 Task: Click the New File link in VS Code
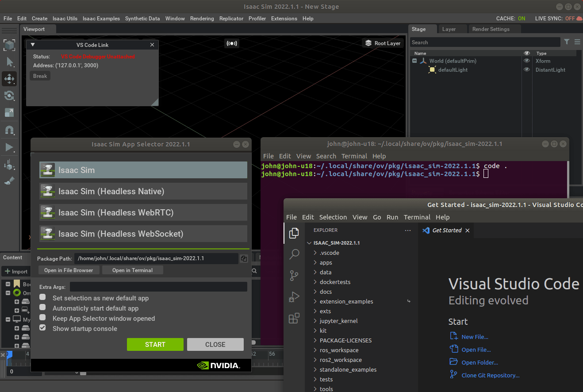click(x=475, y=337)
